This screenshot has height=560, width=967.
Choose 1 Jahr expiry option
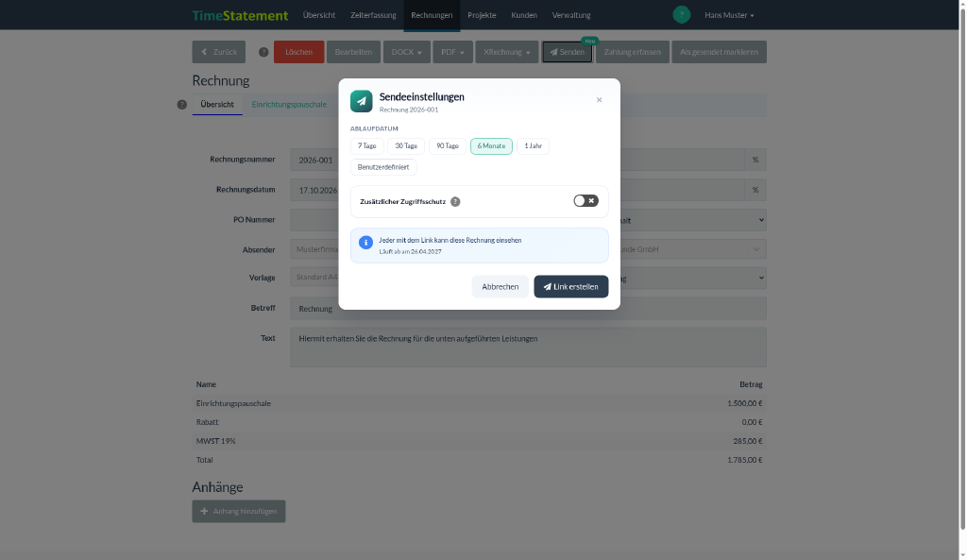click(x=533, y=146)
